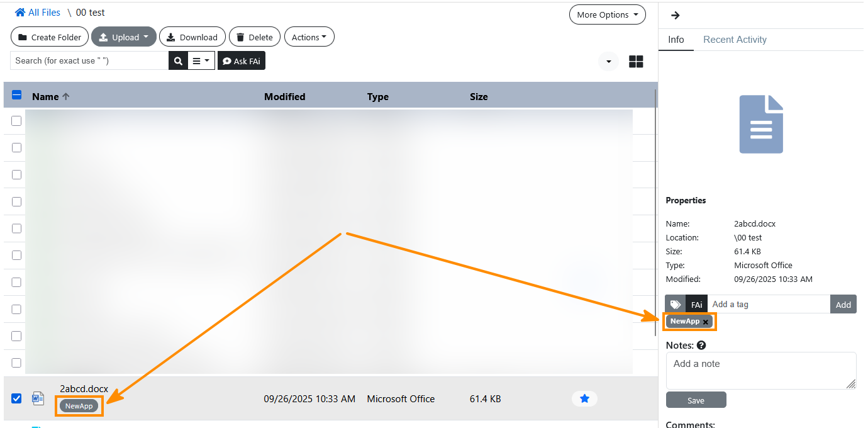This screenshot has height=428, width=868.
Task: Expand the Actions dropdown menu
Action: 309,37
